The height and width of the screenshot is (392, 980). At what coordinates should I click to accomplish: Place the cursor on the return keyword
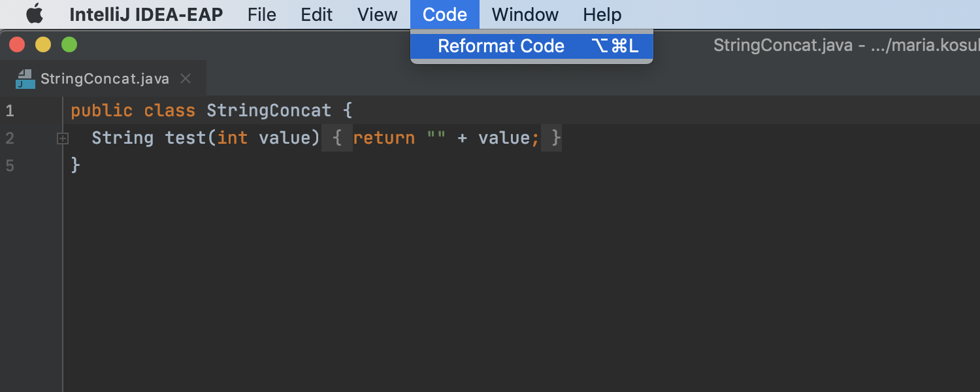click(x=384, y=139)
